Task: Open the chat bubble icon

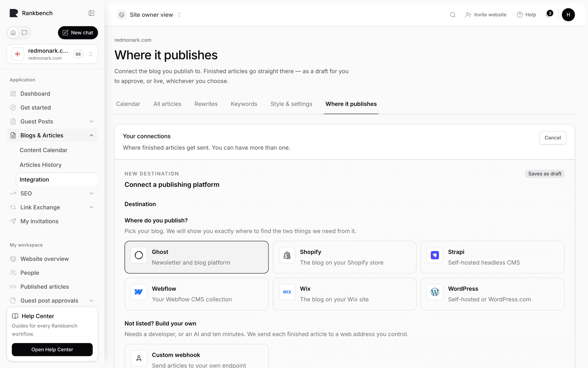Action: coord(25,33)
